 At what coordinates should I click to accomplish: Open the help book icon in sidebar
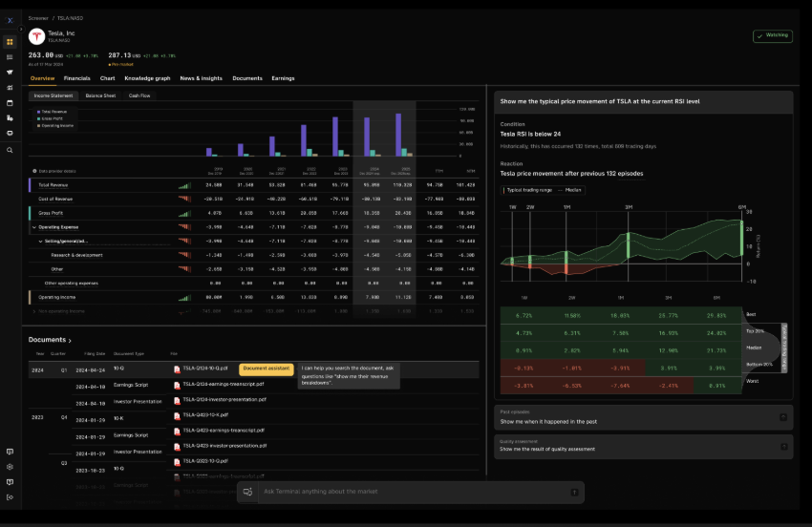point(10,482)
